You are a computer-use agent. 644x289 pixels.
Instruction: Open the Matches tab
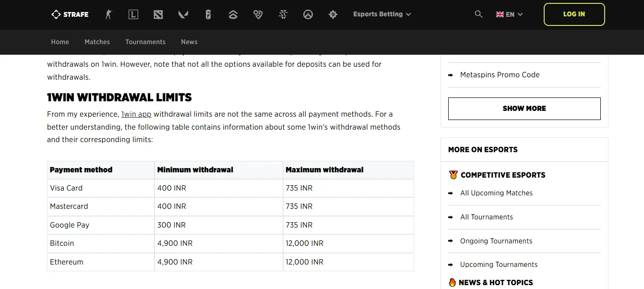pyautogui.click(x=97, y=42)
